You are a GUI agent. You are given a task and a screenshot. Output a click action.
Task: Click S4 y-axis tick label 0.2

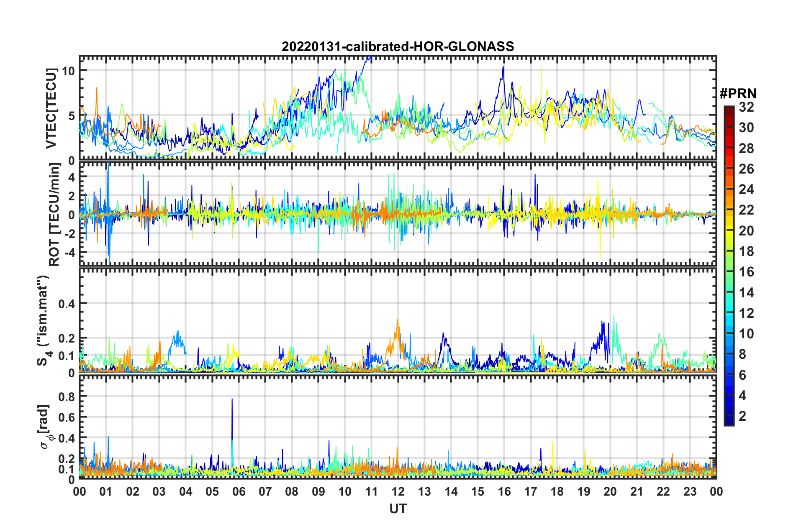coord(67,338)
